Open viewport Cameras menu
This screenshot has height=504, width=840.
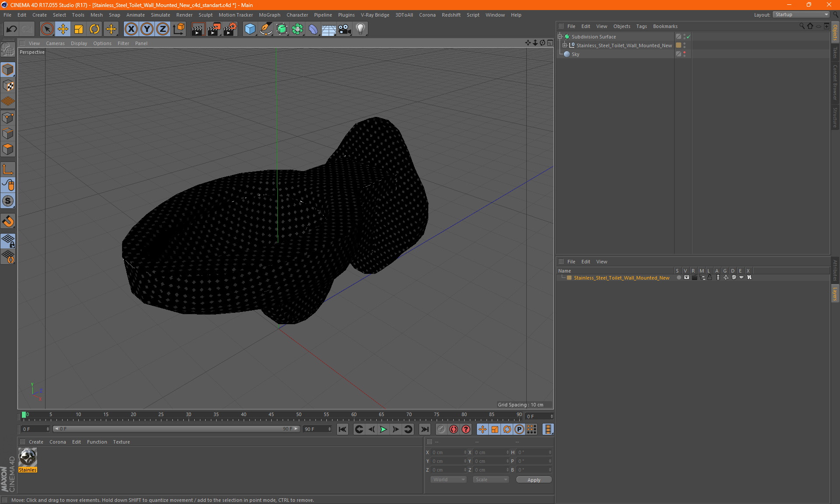[x=55, y=43]
